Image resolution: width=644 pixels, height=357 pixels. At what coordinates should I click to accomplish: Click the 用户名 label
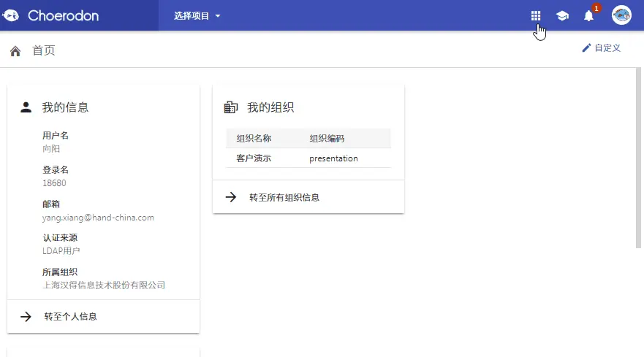click(56, 135)
